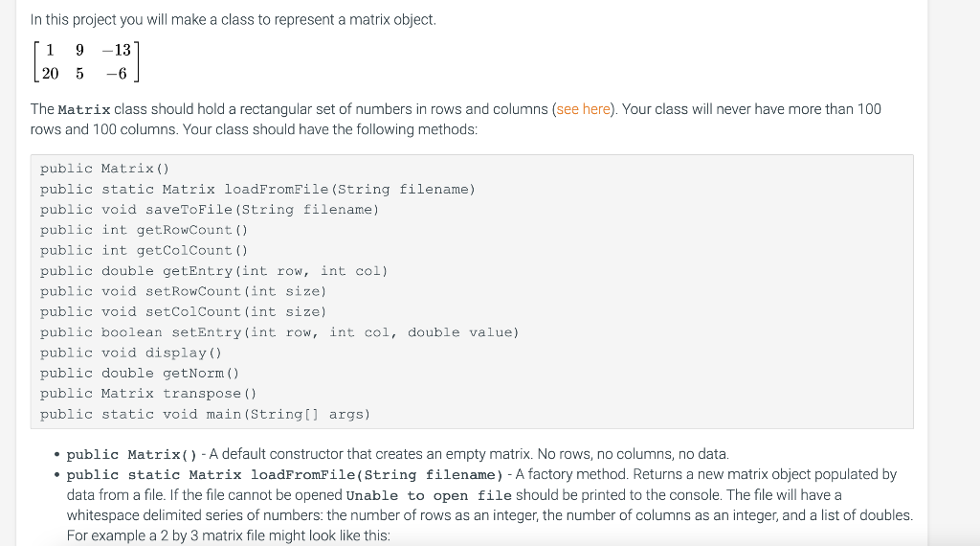Click the "In this project" intro sentence
The width and height of the screenshot is (980, 546).
pos(234,20)
